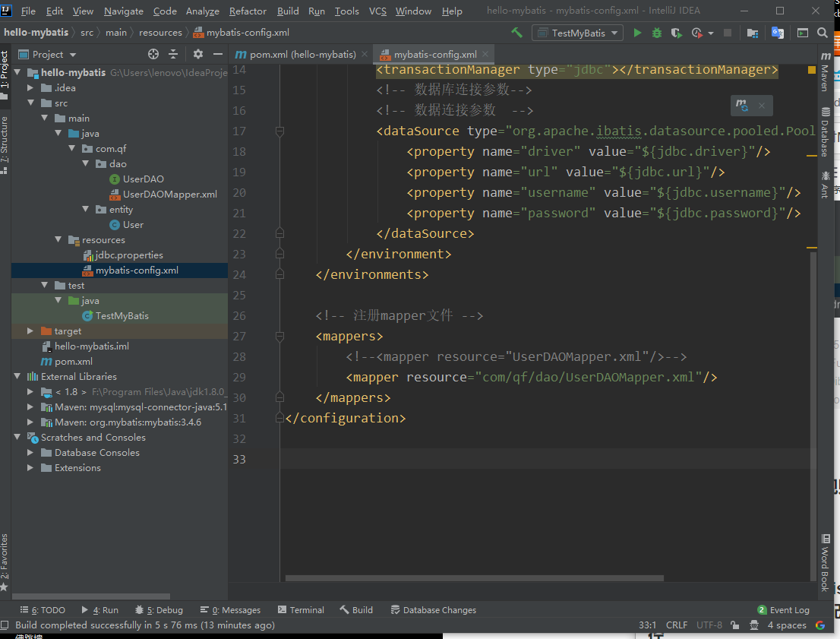840x639 pixels.
Task: Run TestMyBatis with the green Run icon
Action: click(637, 32)
